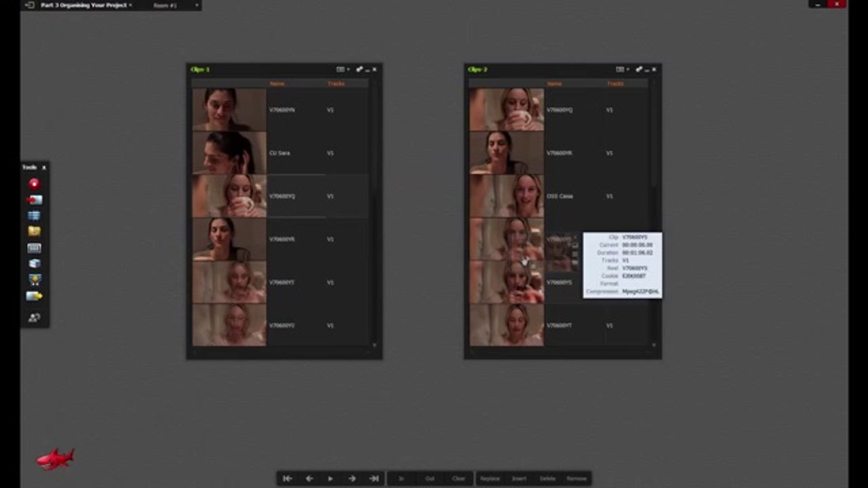Select the V70600YR thumbnail in Clips 2
Screen dimensions: 868x488
pyautogui.click(x=507, y=152)
